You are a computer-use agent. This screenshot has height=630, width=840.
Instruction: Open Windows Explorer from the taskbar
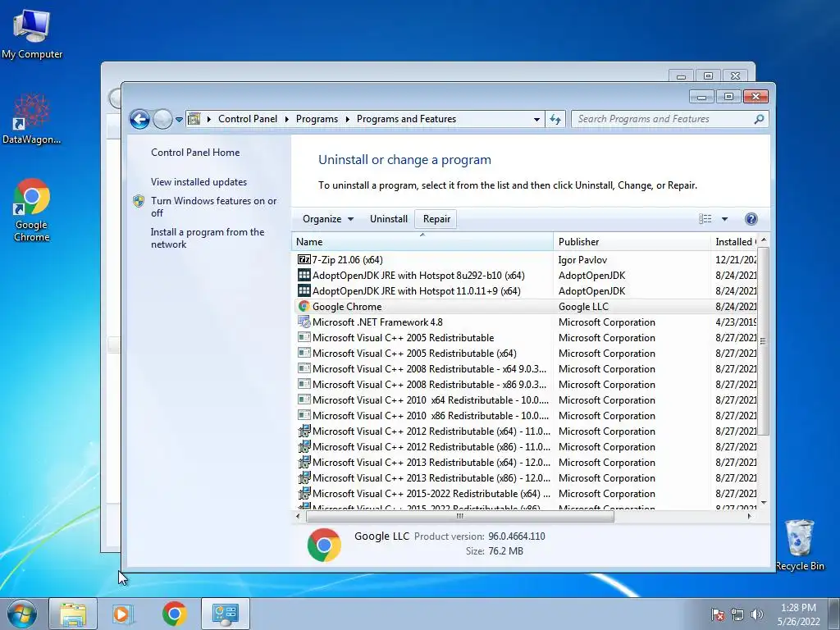pos(73,614)
